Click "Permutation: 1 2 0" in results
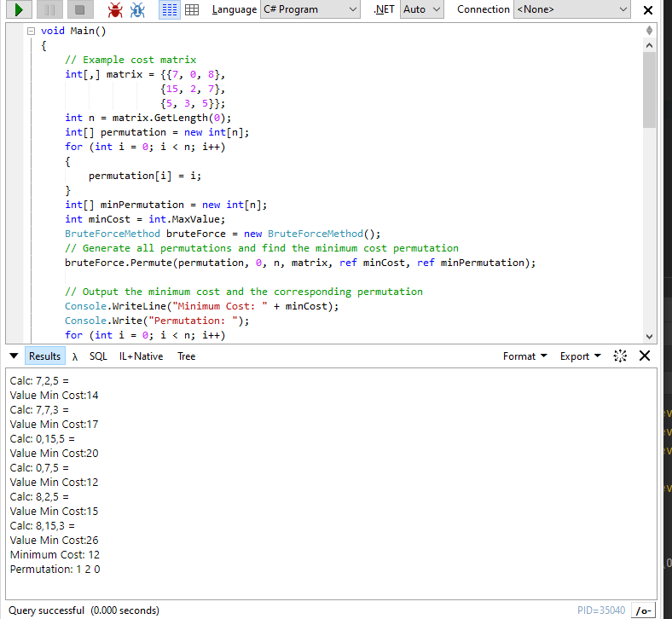This screenshot has width=672, height=619. 55,570
